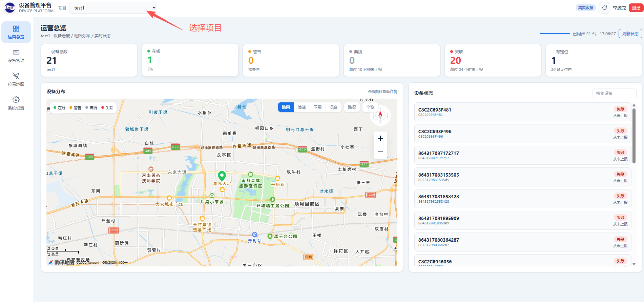Click the map compass control

coord(380,115)
